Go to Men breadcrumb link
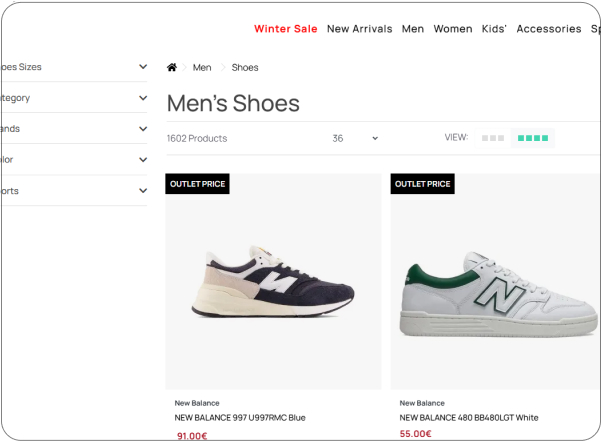Viewport: 601px width, 441px height. (202, 67)
